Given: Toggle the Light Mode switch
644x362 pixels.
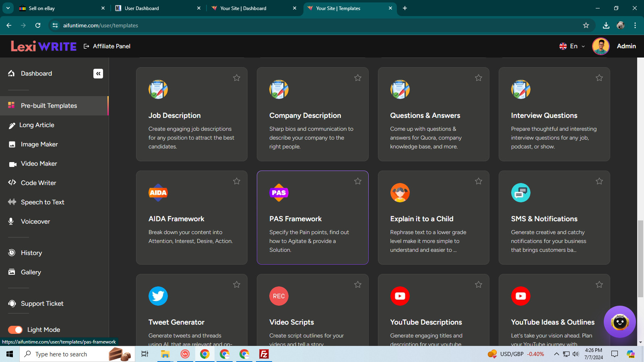Looking at the screenshot, I should pos(15,330).
